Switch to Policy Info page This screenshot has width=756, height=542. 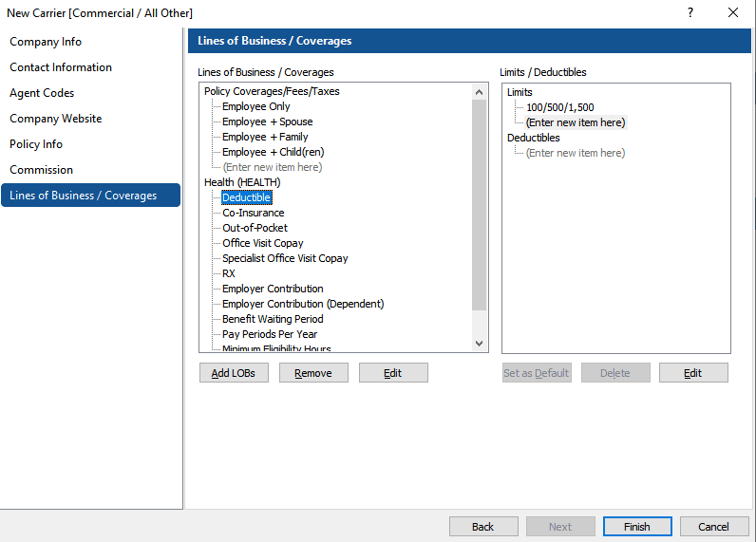tap(36, 144)
